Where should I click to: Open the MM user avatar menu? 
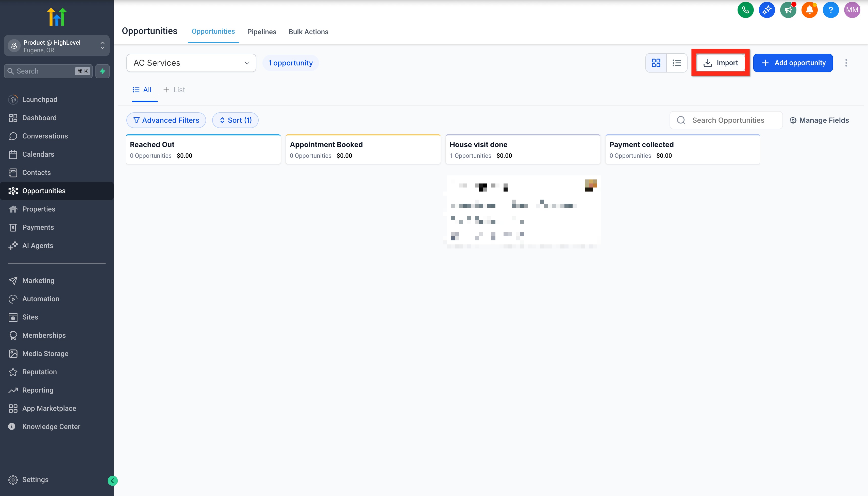point(852,10)
